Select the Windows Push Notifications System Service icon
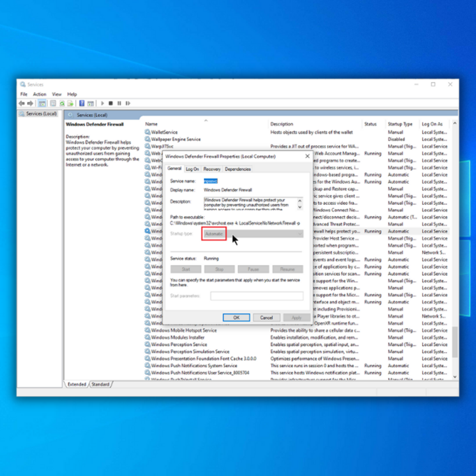This screenshot has height=476, width=476. coord(147,365)
